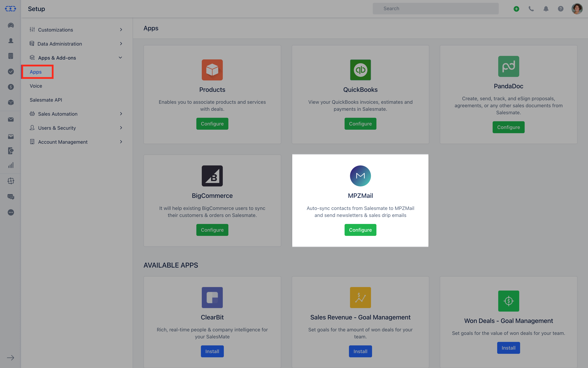The width and height of the screenshot is (588, 368).
Task: Expand sidebar with bottom arrow icon
Action: tap(10, 358)
